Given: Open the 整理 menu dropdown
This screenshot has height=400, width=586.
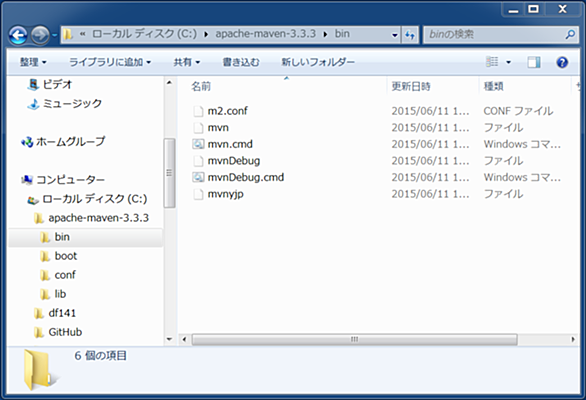Looking at the screenshot, I should click(33, 62).
